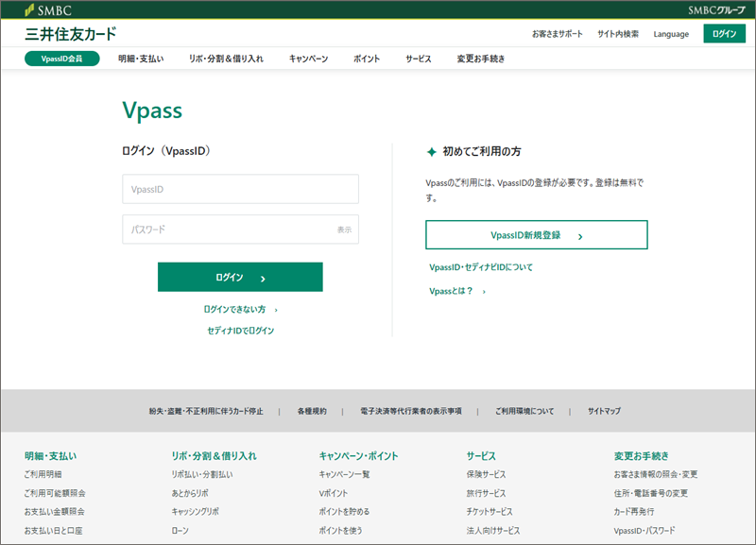Open ご利用環境について footer link
The height and width of the screenshot is (545, 756).
(524, 411)
